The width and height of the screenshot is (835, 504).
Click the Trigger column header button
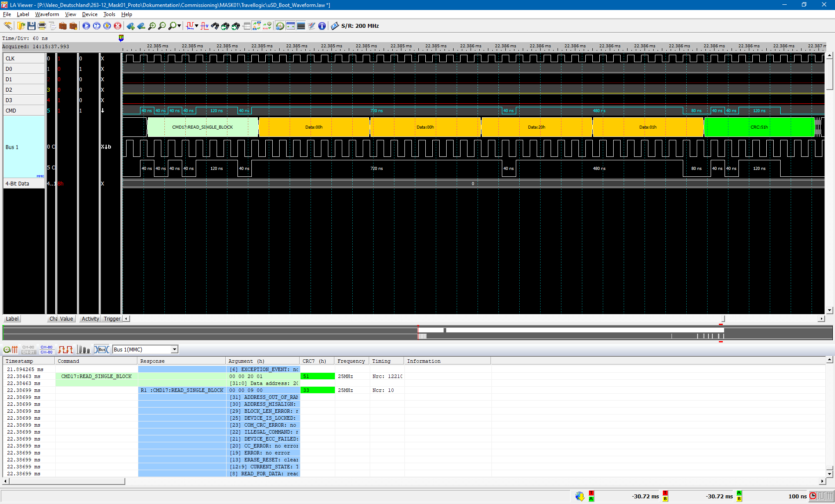click(x=112, y=319)
